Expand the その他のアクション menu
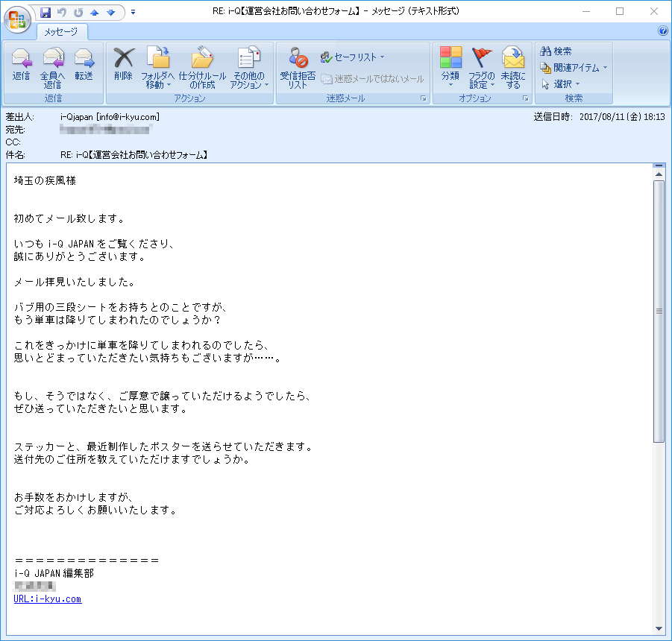 (x=249, y=68)
